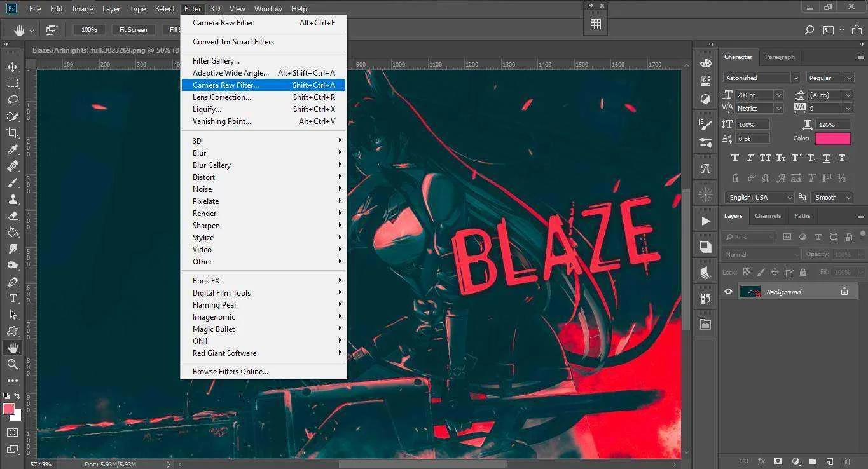
Task: Select the Eraser tool
Action: pyautogui.click(x=13, y=215)
